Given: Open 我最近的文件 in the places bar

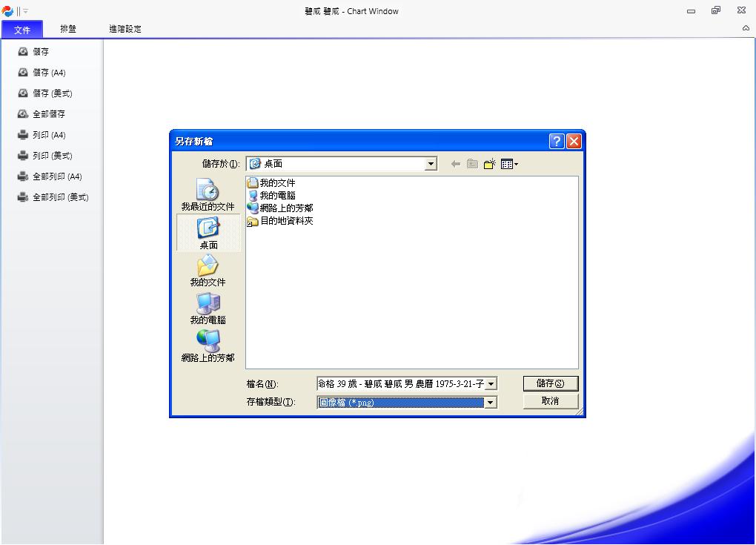Looking at the screenshot, I should (207, 194).
